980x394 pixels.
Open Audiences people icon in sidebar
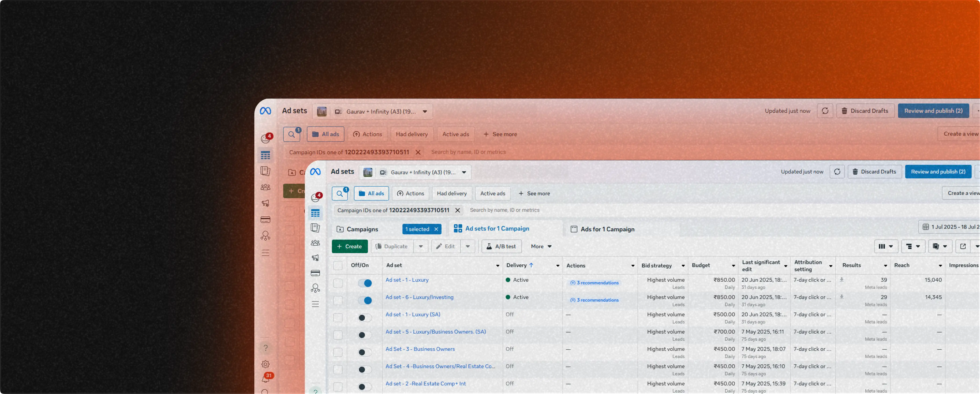coord(315,243)
